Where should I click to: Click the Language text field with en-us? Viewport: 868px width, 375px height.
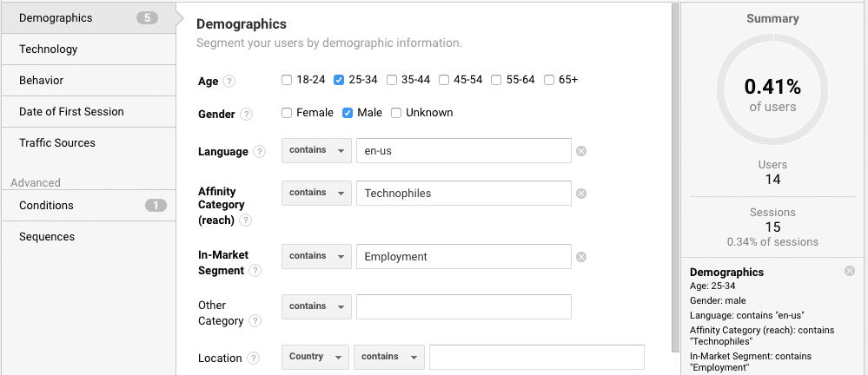pos(463,150)
